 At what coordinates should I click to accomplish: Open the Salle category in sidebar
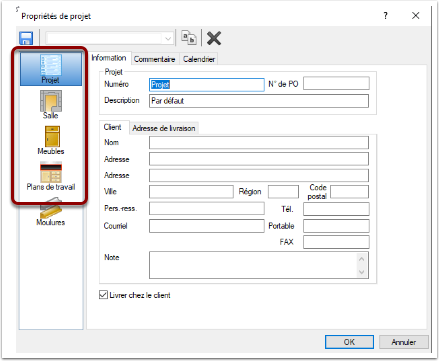pyautogui.click(x=51, y=105)
